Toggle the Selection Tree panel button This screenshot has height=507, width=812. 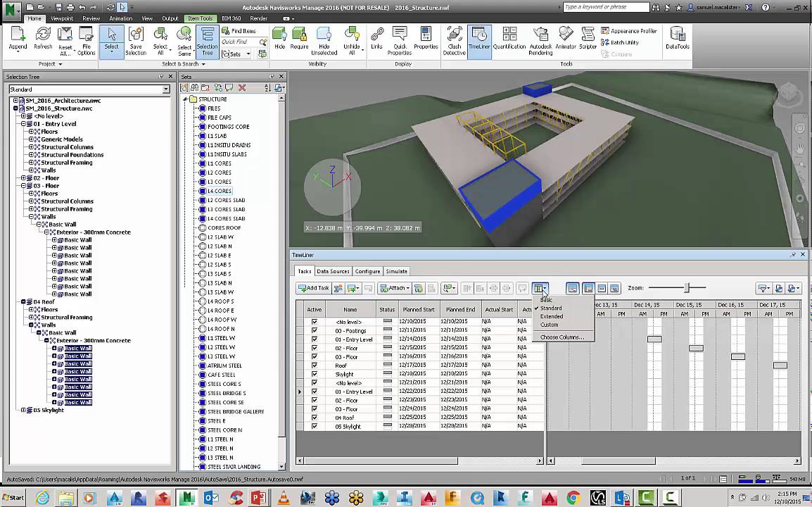pos(207,42)
